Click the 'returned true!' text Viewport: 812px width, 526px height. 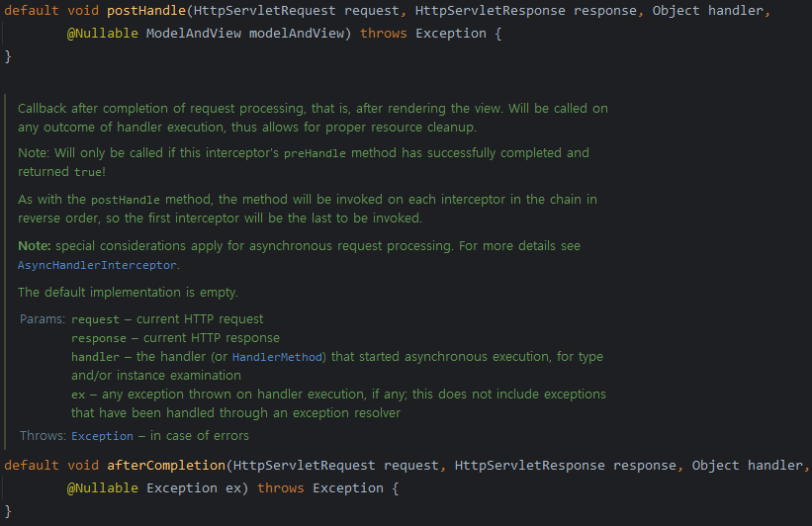pos(61,172)
